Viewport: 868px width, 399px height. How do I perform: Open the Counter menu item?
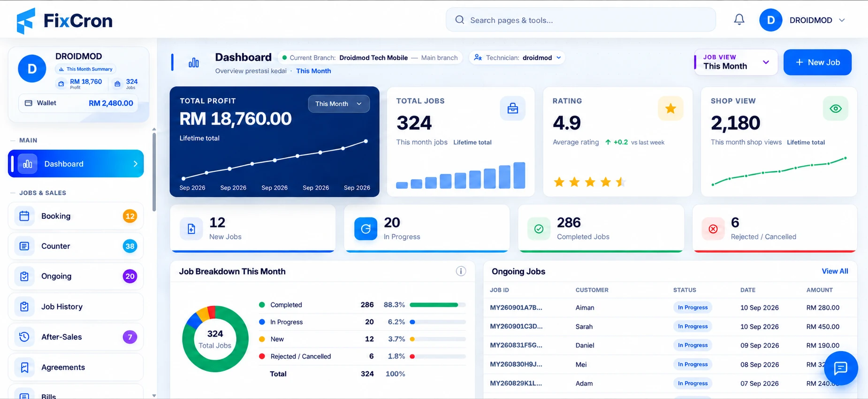tap(76, 246)
